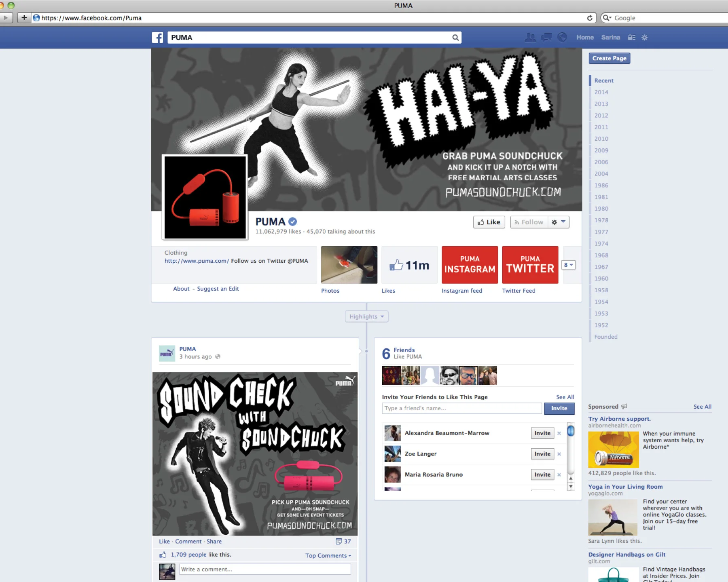Invite Maria Rosaria Bruno
Viewport: 728px width, 582px height.
point(542,474)
